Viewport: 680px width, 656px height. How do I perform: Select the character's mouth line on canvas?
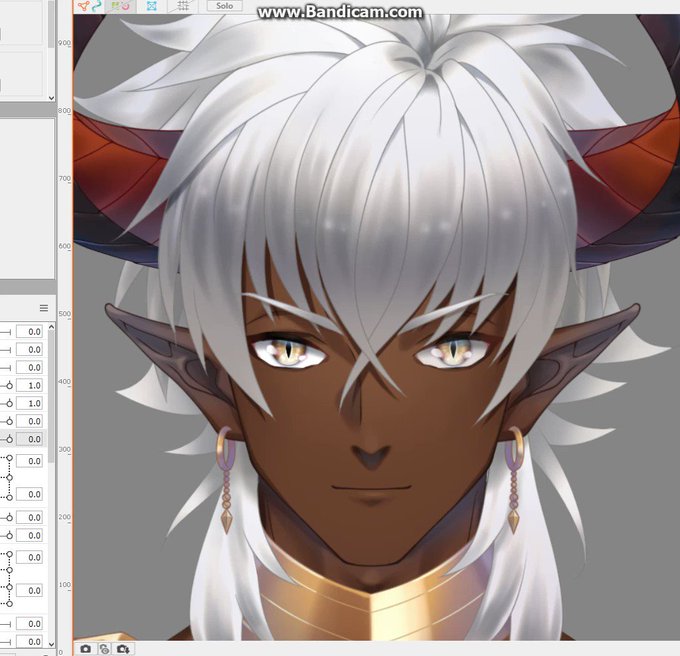[372, 488]
